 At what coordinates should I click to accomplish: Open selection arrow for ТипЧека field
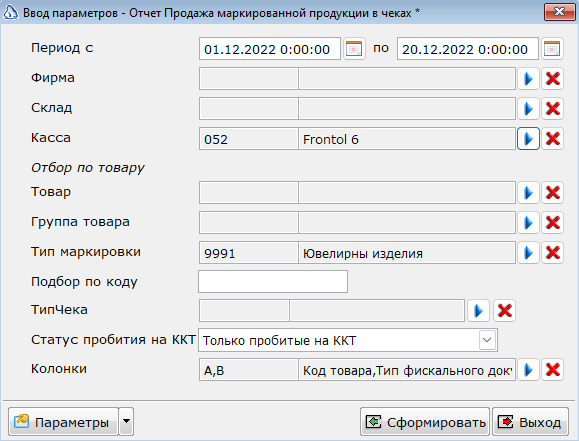tap(479, 310)
